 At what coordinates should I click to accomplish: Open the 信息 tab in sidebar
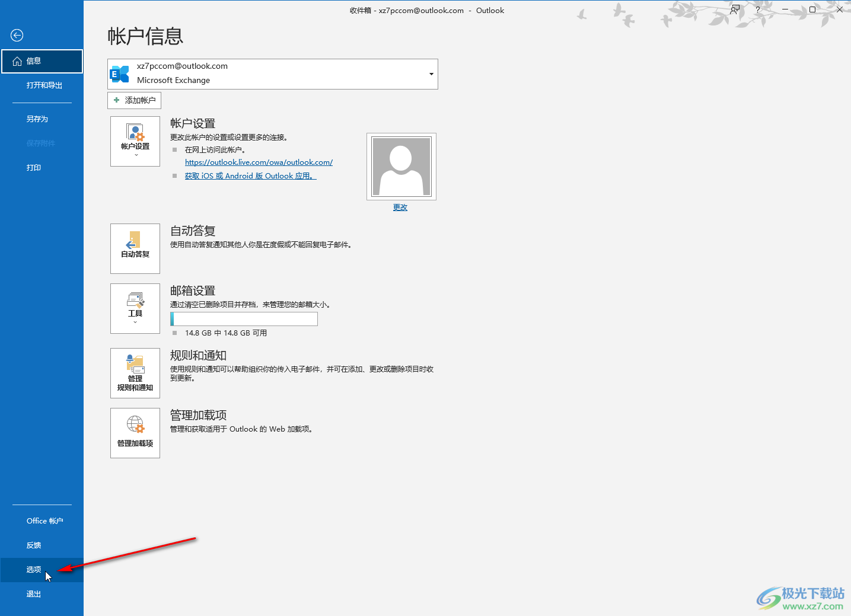coord(42,61)
